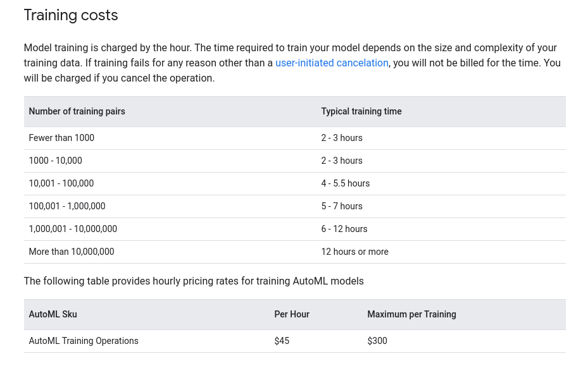Open the user-initiated cancelation link
This screenshot has height=380, width=588.
tap(332, 63)
